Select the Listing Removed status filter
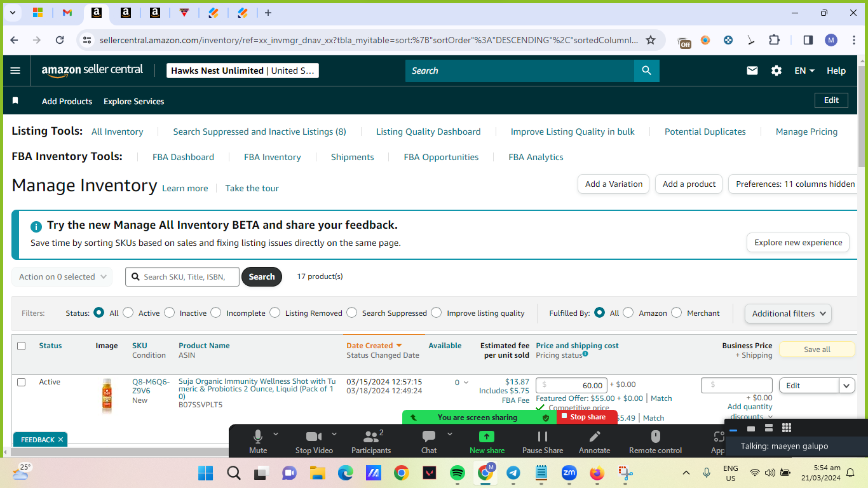Image resolution: width=868 pixels, height=488 pixels. pos(275,313)
